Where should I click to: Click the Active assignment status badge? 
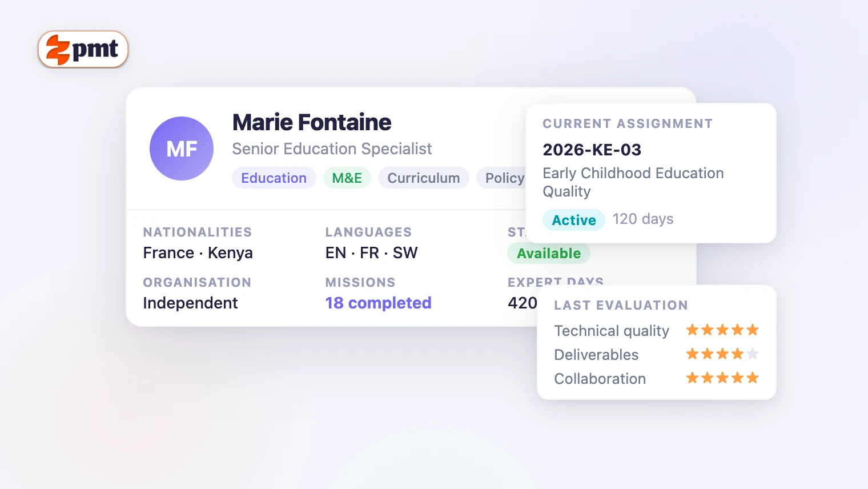pyautogui.click(x=574, y=220)
